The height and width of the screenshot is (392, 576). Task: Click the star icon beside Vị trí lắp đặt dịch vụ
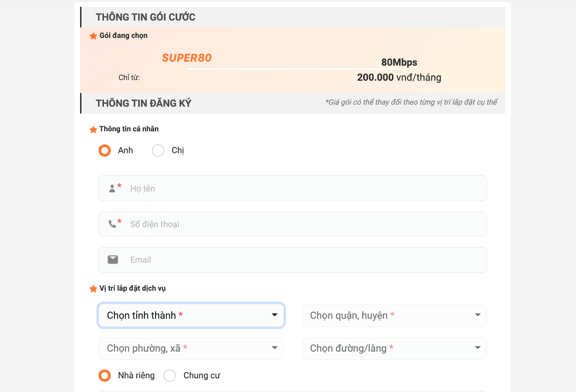click(x=93, y=289)
